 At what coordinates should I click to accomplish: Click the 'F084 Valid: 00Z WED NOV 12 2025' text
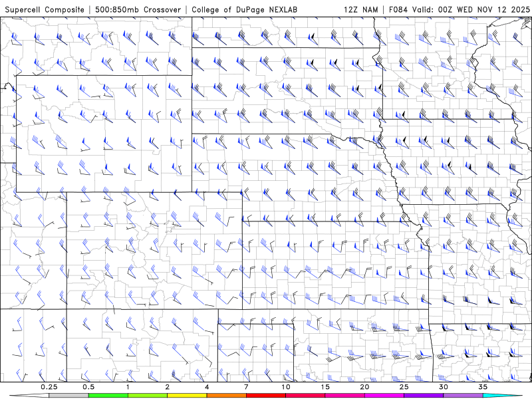coord(459,10)
